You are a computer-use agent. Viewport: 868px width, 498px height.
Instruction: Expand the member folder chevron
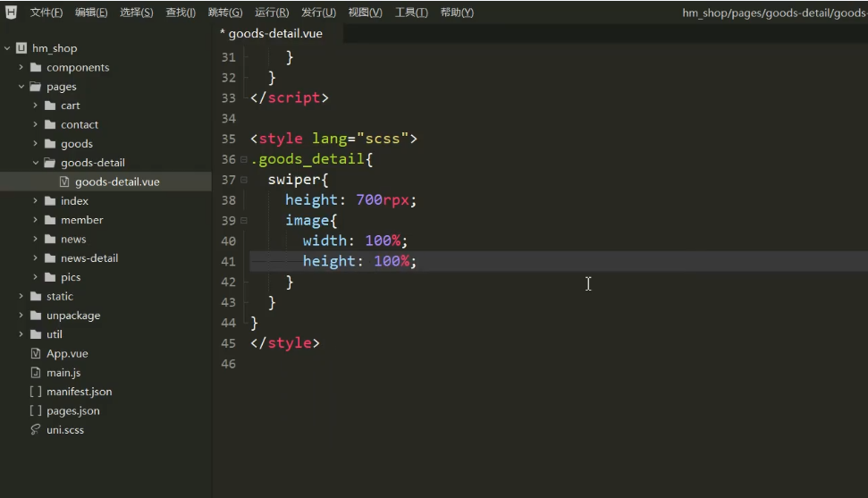(x=36, y=220)
